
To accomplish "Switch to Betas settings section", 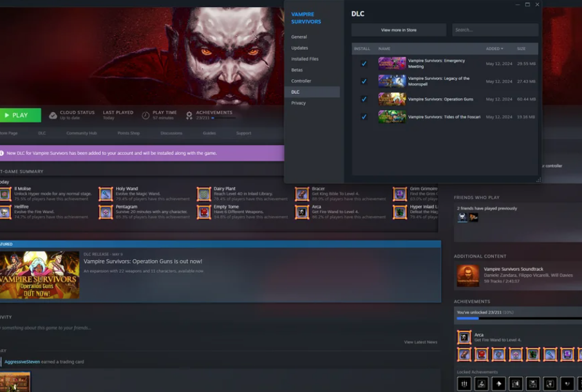I will tap(297, 70).
